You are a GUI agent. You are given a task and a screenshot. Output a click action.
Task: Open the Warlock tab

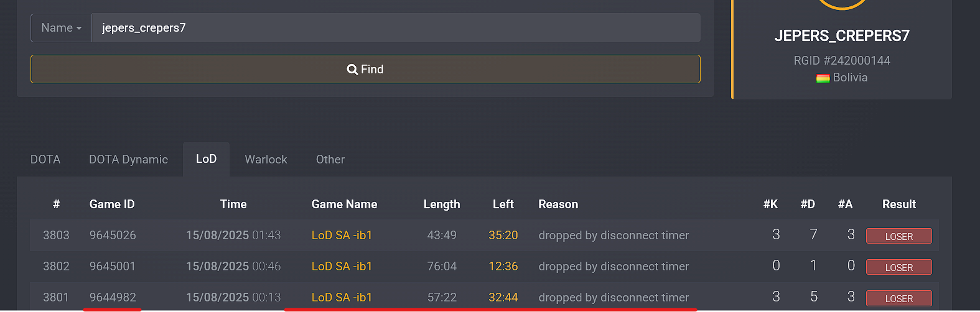pos(266,160)
